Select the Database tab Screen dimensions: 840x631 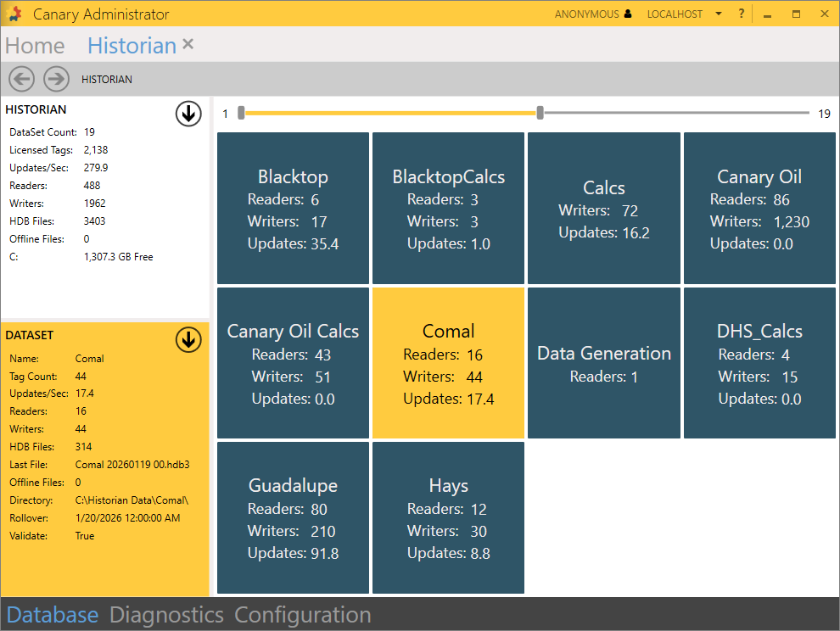coord(53,615)
